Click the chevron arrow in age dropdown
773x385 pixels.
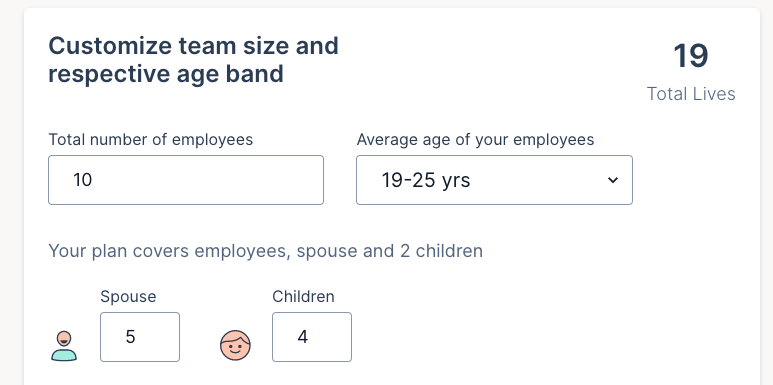(x=613, y=180)
